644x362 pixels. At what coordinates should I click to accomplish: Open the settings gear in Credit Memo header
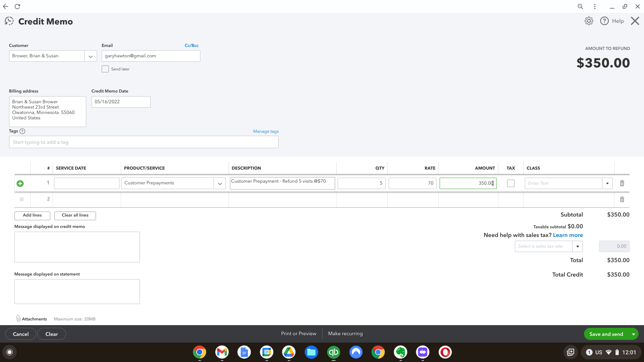589,21
